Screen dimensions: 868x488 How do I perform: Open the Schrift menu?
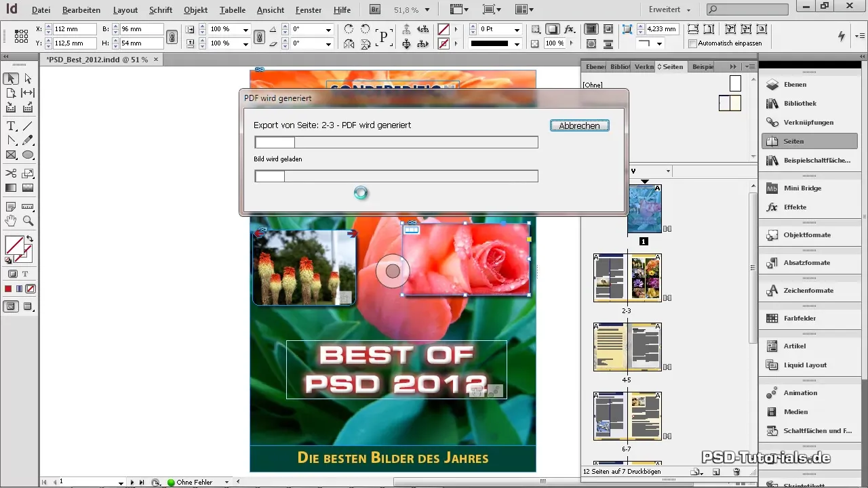click(x=161, y=10)
